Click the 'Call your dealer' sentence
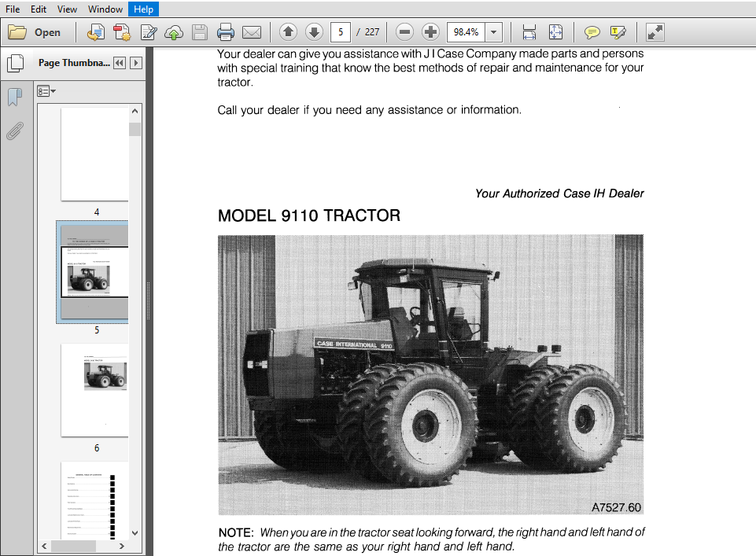The width and height of the screenshot is (756, 556). pos(369,110)
